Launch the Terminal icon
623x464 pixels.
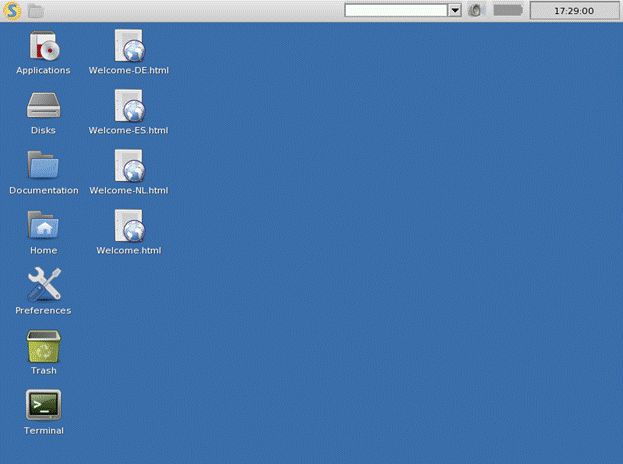44,405
